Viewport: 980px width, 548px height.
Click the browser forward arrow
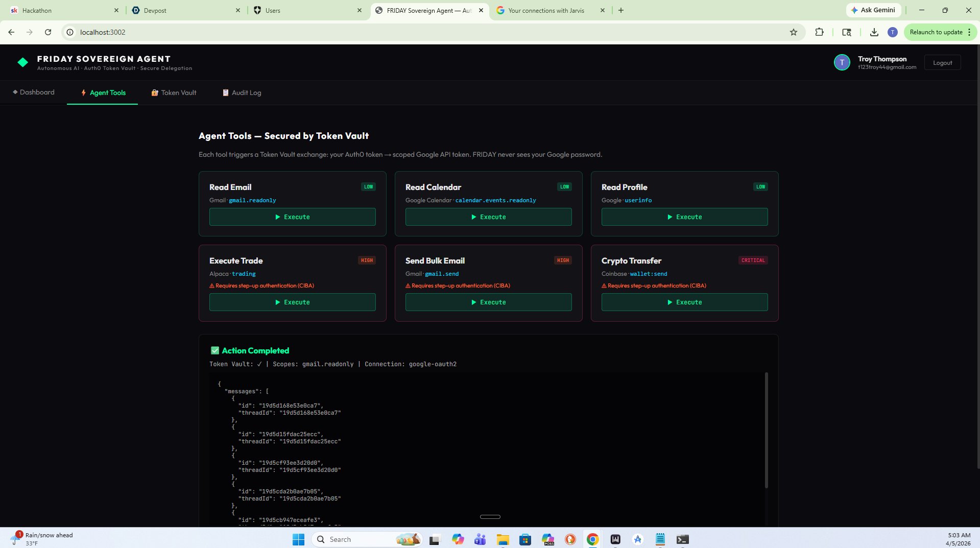click(x=30, y=32)
